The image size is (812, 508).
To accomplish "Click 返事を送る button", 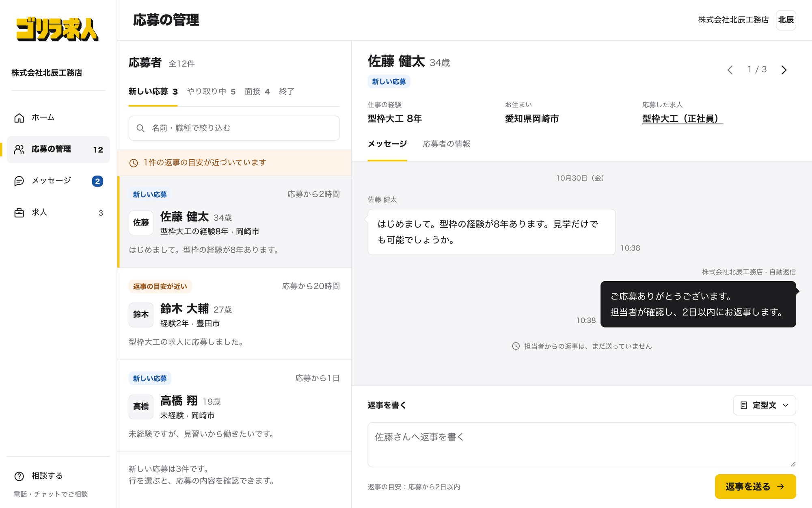I will [755, 486].
